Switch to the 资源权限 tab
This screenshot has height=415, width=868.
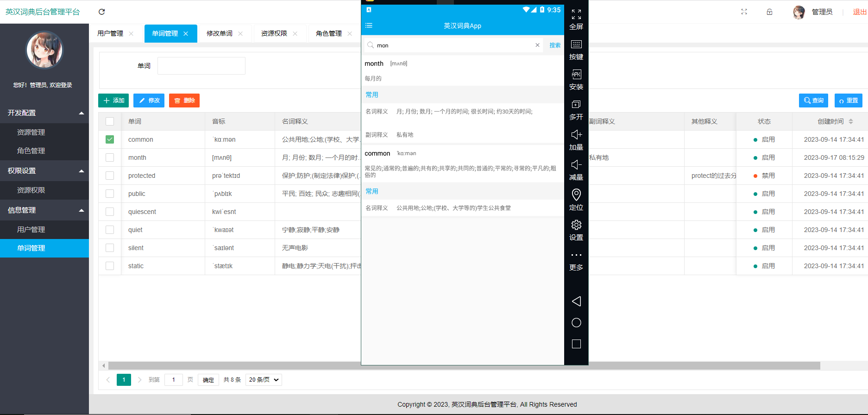(x=274, y=33)
